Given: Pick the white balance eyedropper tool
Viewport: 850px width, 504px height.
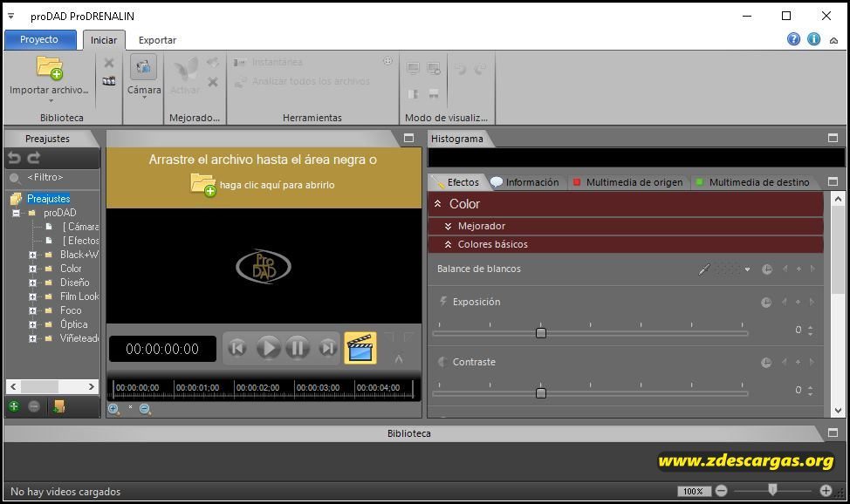Looking at the screenshot, I should 704,269.
